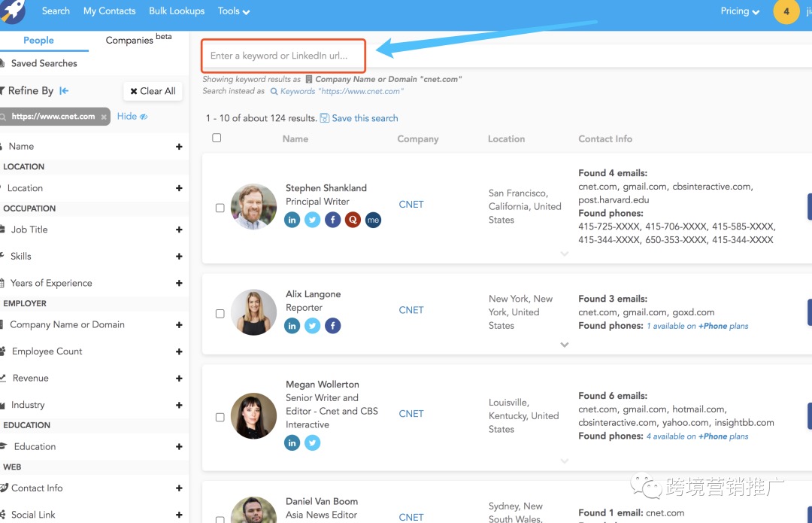Open Stephen Shankland's profile photo
812x523 pixels.
253,206
